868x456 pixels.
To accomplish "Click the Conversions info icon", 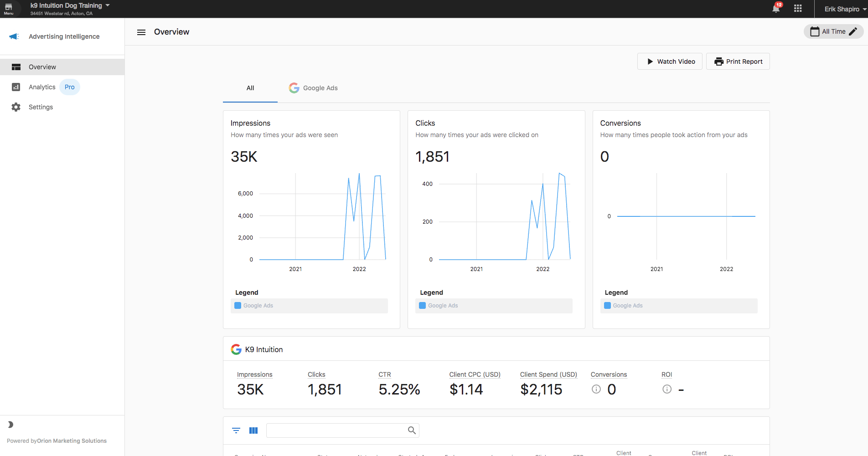I will pos(596,389).
